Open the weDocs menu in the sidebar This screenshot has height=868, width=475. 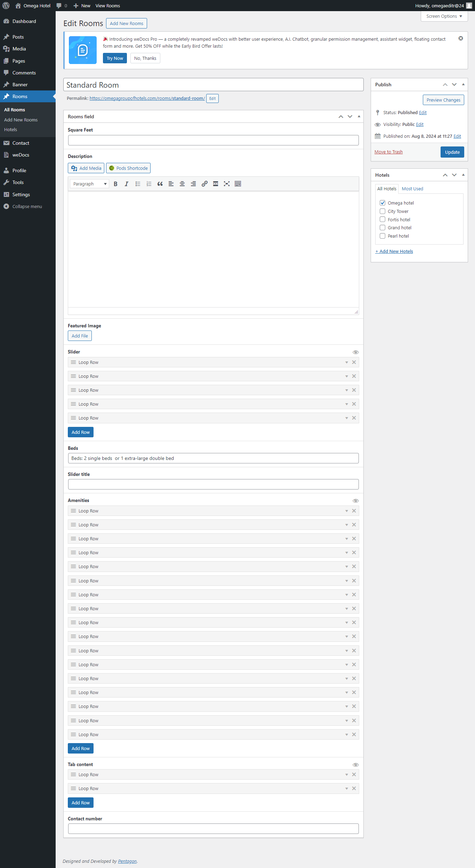click(x=21, y=155)
